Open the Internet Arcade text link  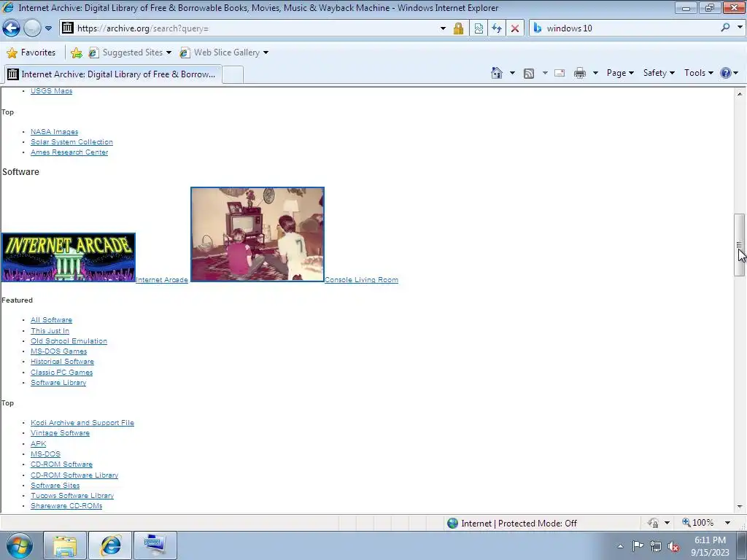(x=162, y=279)
